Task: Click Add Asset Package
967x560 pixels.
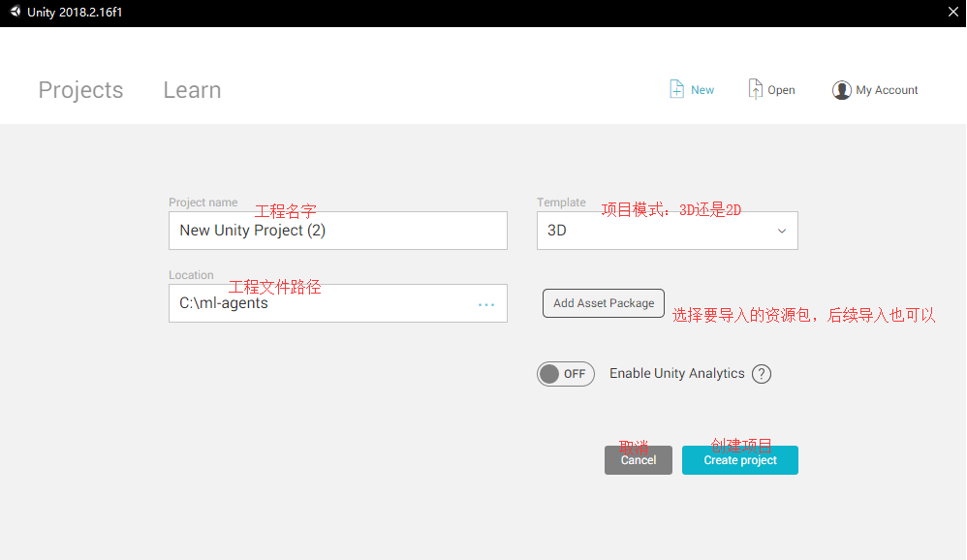Action: (x=603, y=302)
